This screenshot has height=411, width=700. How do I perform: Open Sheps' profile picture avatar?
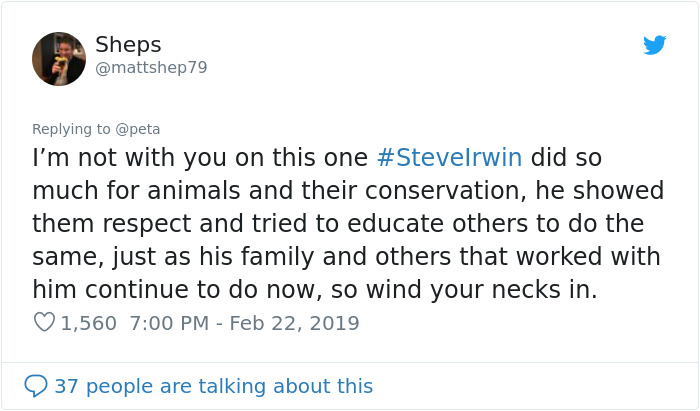[59, 59]
